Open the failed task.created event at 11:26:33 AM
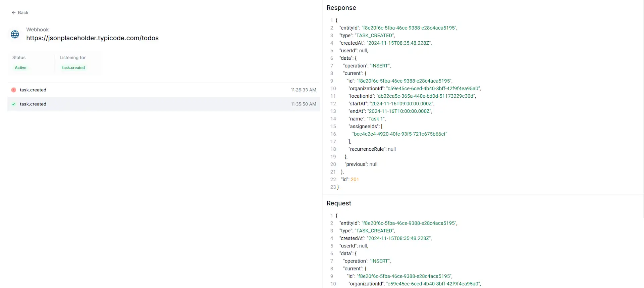Image resolution: width=644 pixels, height=288 pixels. (164, 90)
